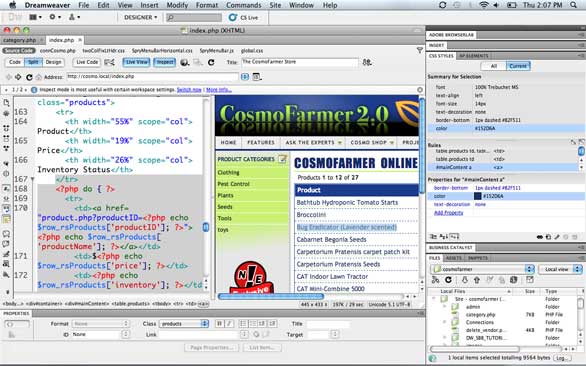The width and height of the screenshot is (586, 366).
Task: Open the preview in browser globe icon
Action: click(x=184, y=62)
